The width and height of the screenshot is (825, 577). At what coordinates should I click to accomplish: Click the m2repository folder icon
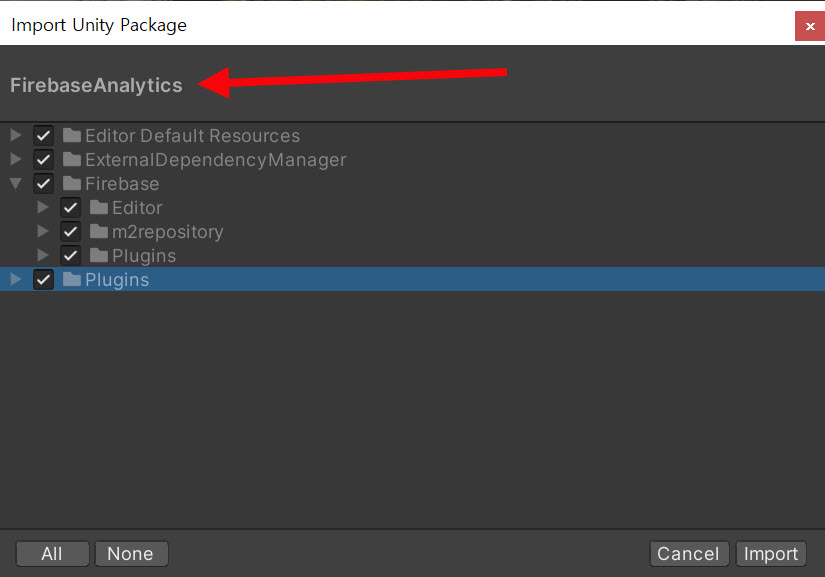(x=99, y=231)
